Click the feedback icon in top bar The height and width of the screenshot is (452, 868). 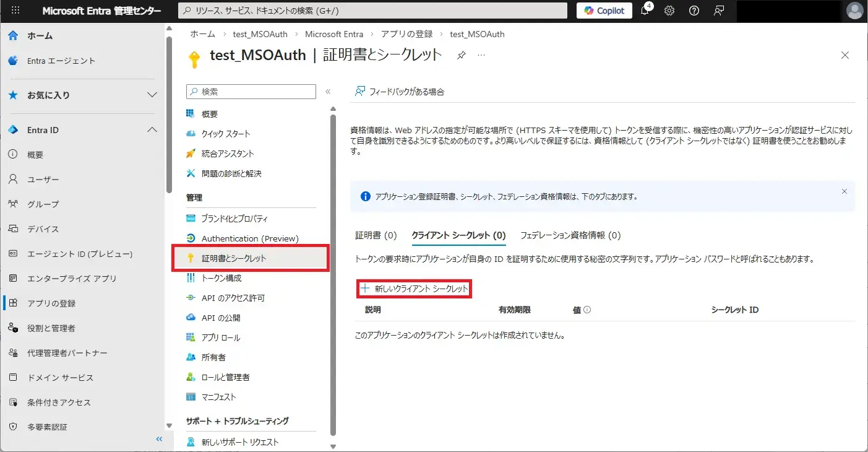click(719, 11)
